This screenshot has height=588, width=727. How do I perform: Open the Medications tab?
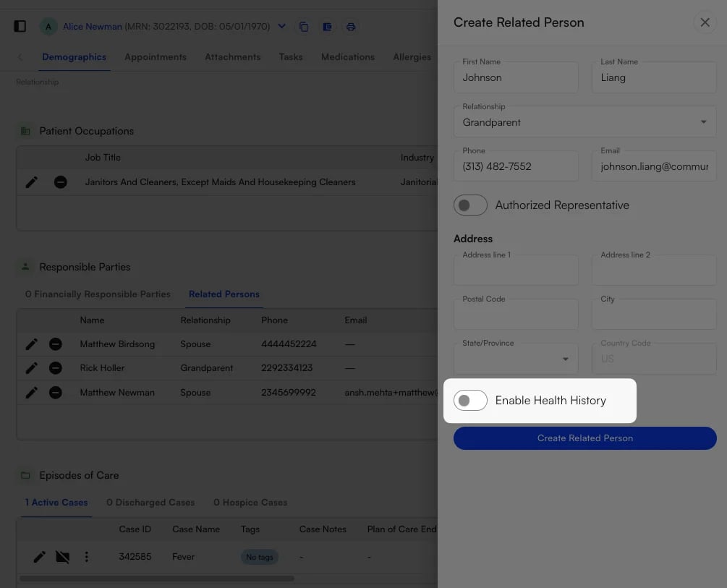(348, 57)
